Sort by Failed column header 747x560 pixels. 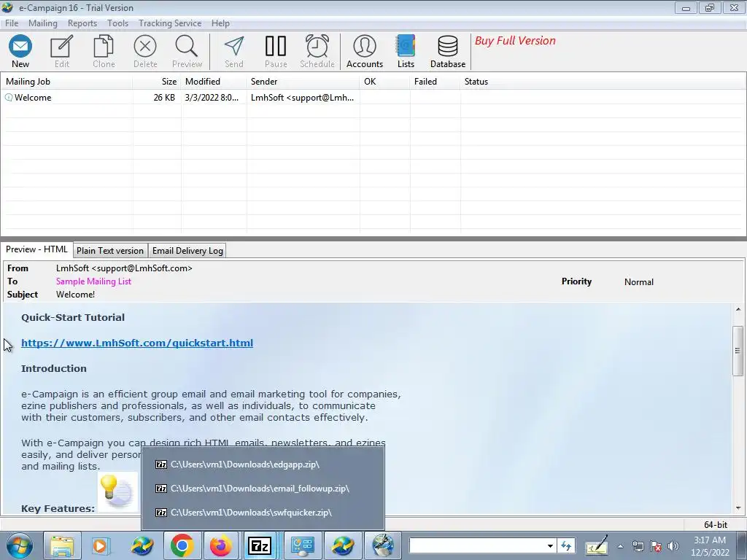[x=436, y=82]
